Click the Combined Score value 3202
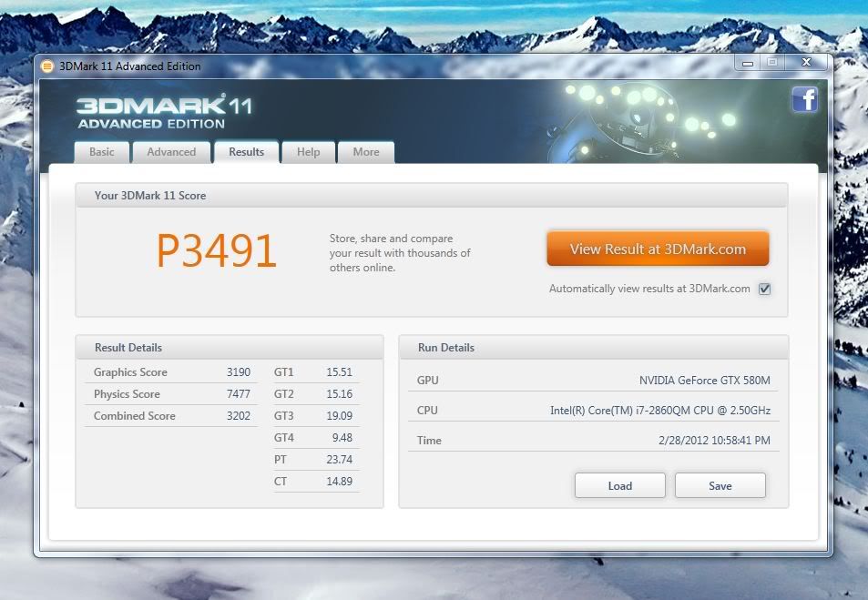 [x=239, y=416]
